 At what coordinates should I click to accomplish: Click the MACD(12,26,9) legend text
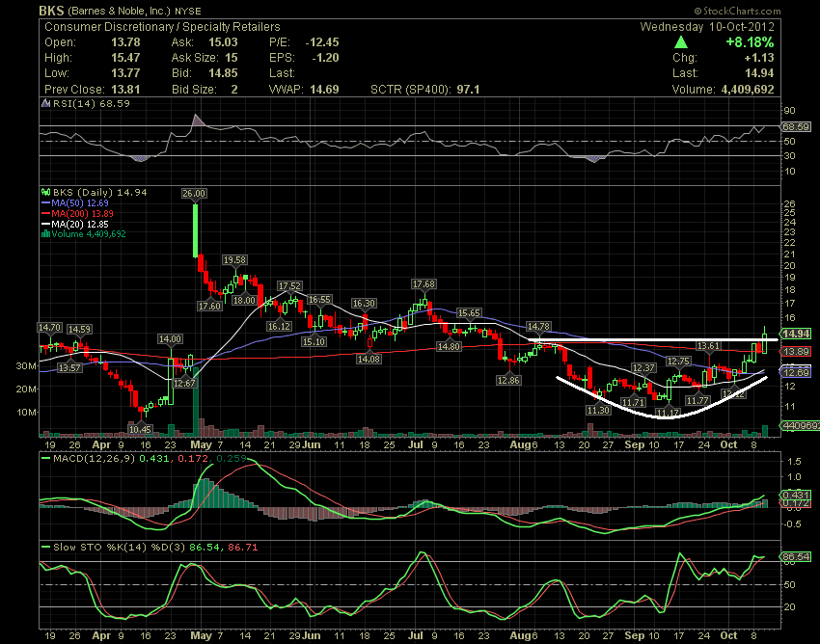[95, 459]
